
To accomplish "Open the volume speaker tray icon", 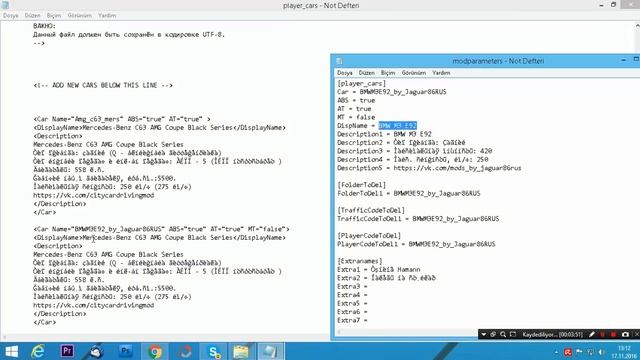I will (602, 352).
